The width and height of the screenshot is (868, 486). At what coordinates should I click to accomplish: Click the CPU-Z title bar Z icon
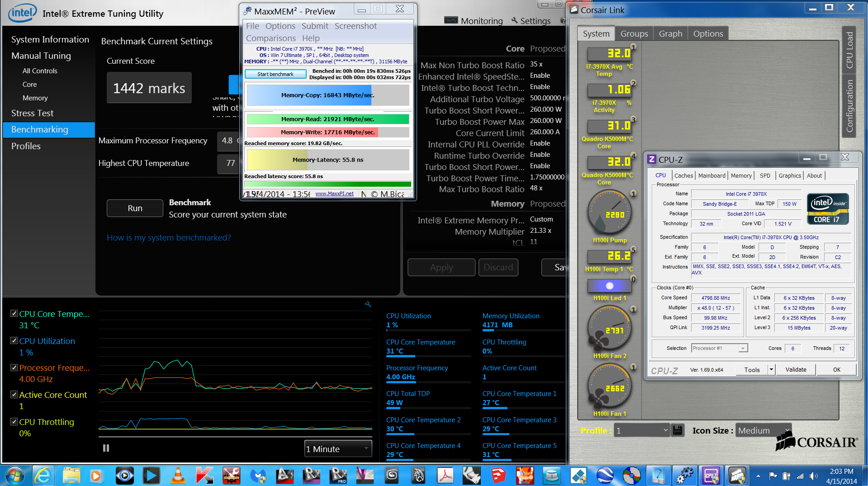pos(652,159)
